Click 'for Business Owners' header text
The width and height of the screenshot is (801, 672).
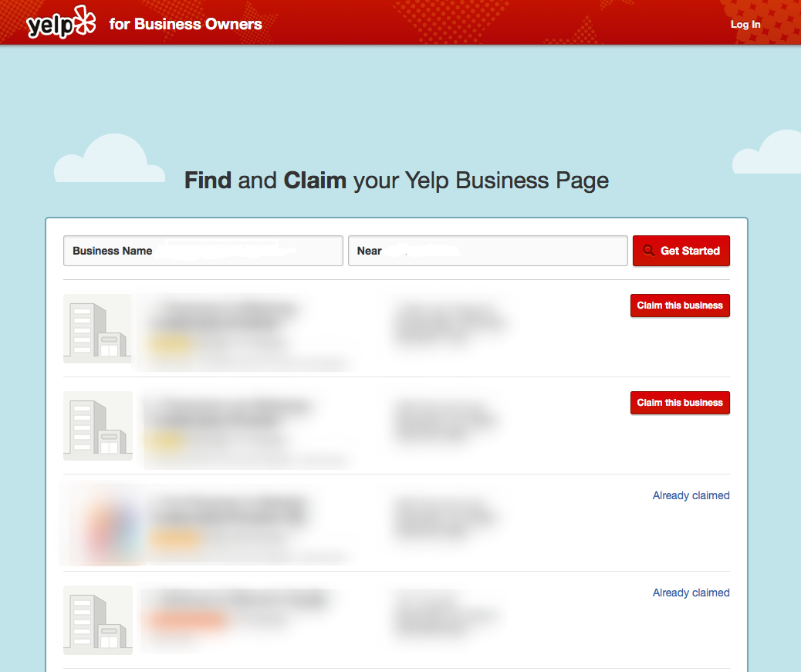click(185, 24)
